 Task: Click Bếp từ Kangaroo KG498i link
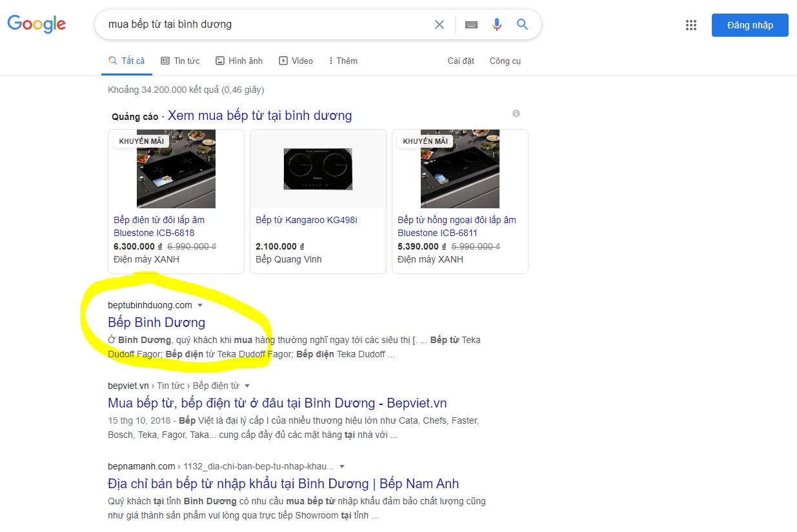307,220
